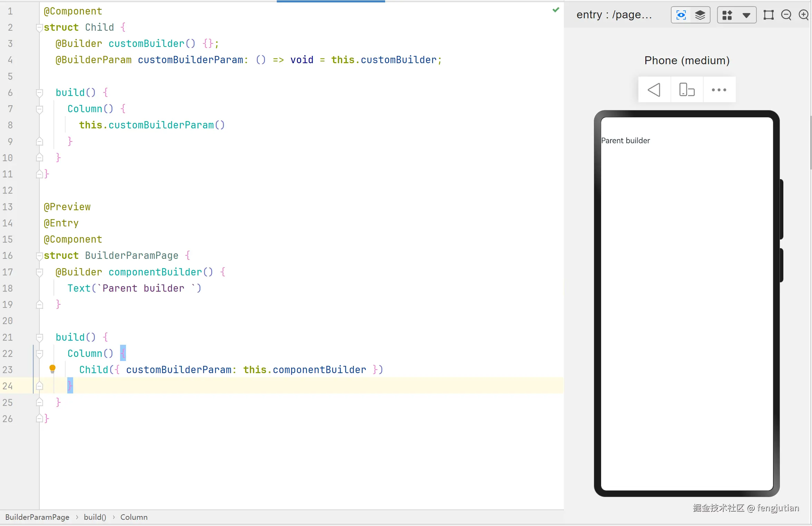Click the fit-to-screen frame icon
The width and height of the screenshot is (812, 526).
click(769, 15)
